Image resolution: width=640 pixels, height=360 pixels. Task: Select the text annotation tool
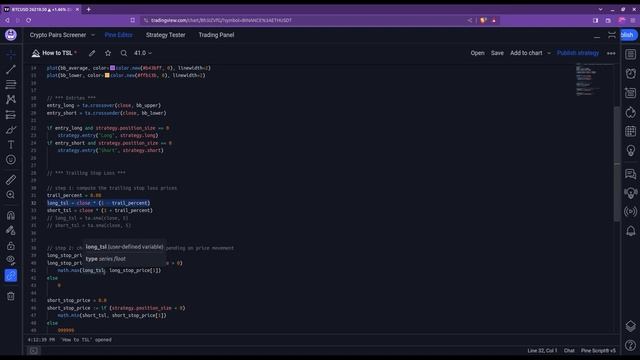coord(11,145)
